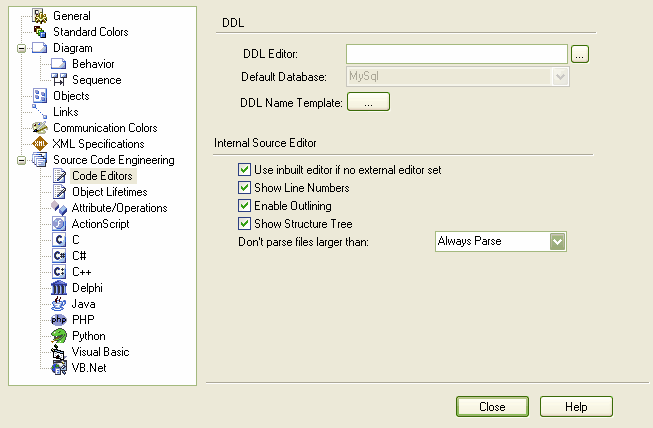Browse for DDL Editor path
Screen dimensions: 653x428
point(580,54)
